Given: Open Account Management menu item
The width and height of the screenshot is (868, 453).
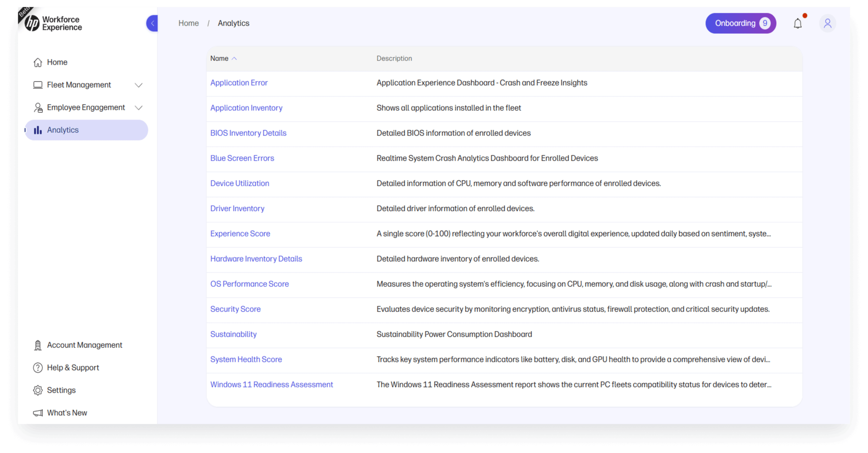Looking at the screenshot, I should click(86, 345).
